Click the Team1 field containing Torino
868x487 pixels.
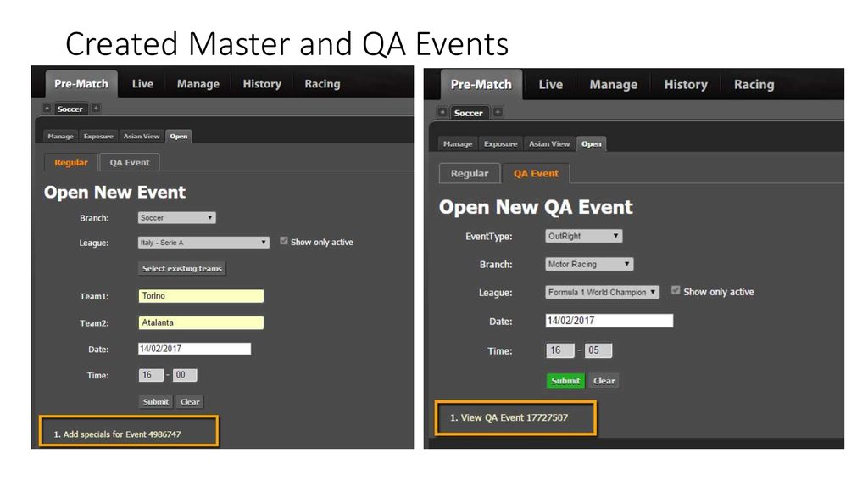tap(201, 296)
